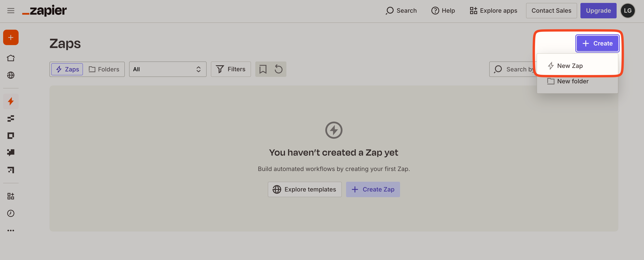Open the All dropdown selector
The width and height of the screenshot is (644, 260).
167,69
